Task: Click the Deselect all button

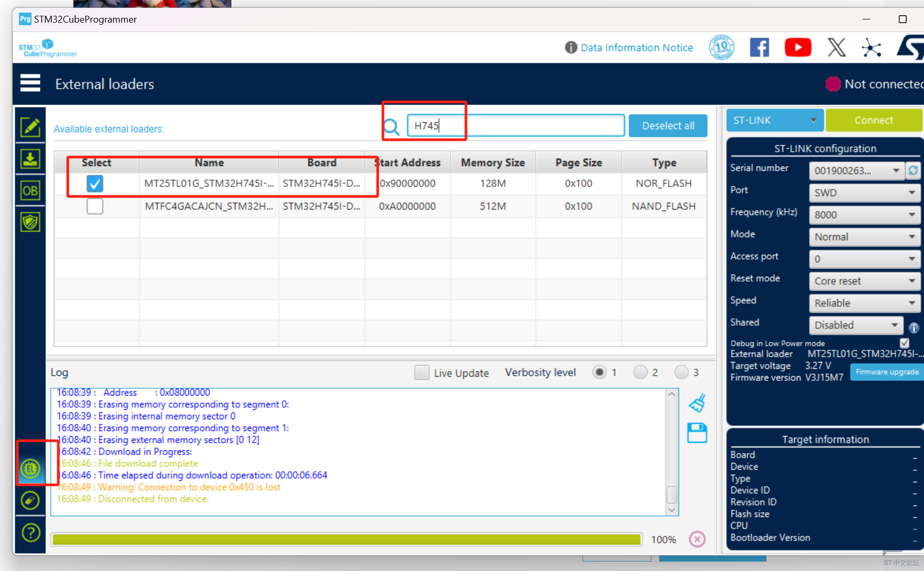Action: pyautogui.click(x=668, y=126)
